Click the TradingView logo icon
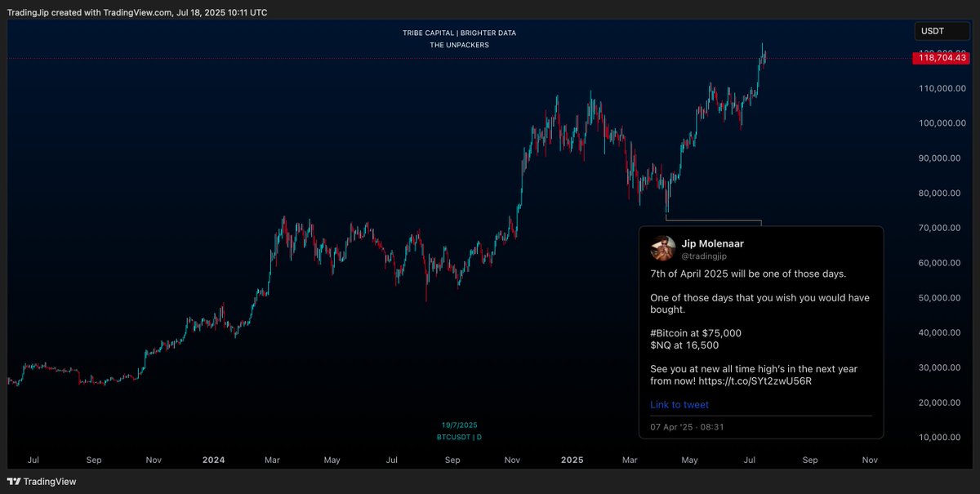980x494 pixels. coord(13,482)
